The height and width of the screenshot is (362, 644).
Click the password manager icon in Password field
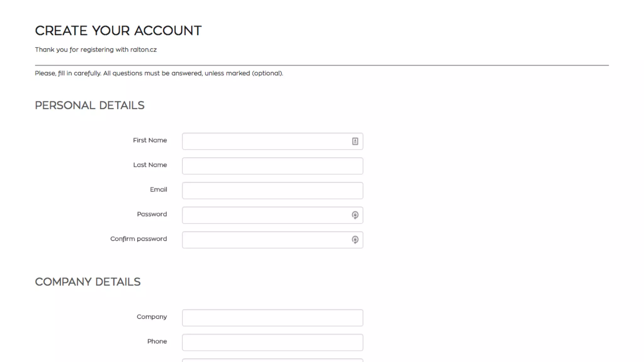[x=355, y=215]
